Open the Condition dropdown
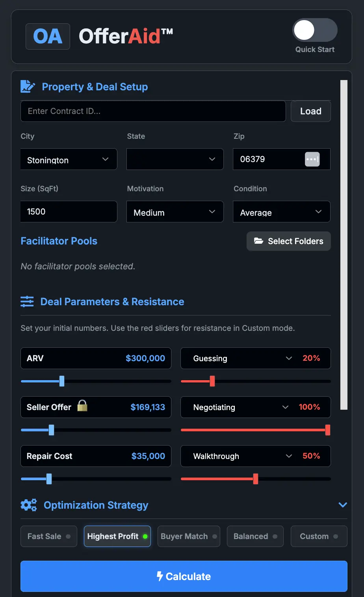 click(281, 212)
